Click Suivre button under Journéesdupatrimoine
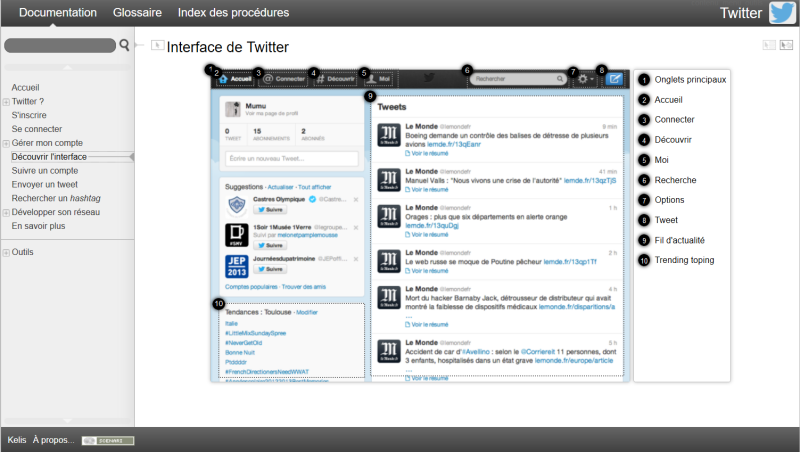The height and width of the screenshot is (452, 800). [x=270, y=269]
